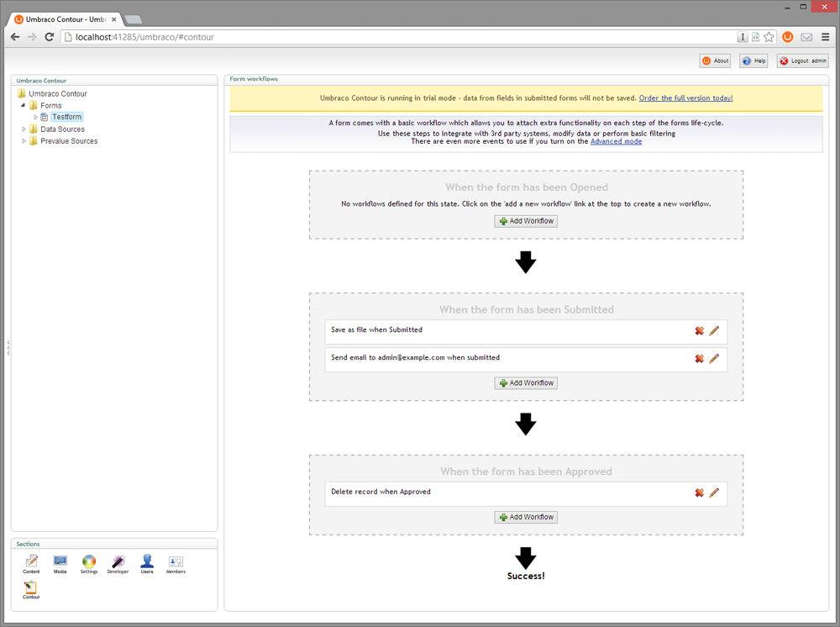This screenshot has width=840, height=627.
Task: Delete the 'Save as file when Submitted' workflow
Action: (699, 330)
